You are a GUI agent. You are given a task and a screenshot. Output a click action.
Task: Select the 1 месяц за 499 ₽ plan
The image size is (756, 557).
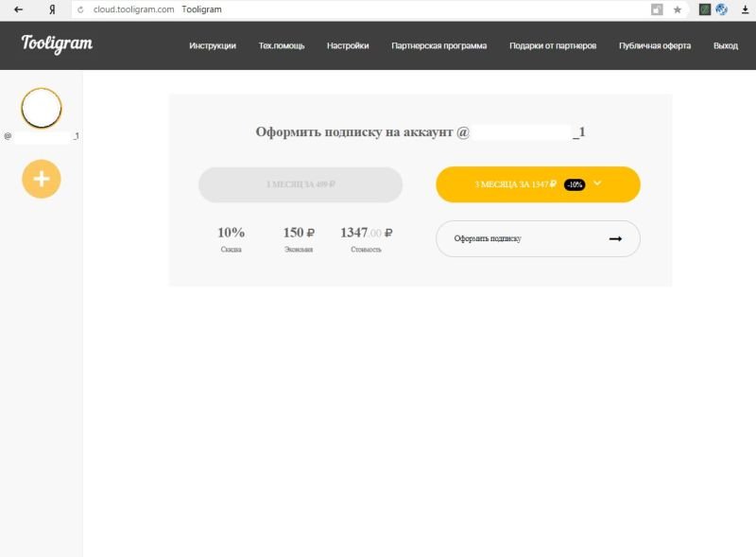(301, 184)
